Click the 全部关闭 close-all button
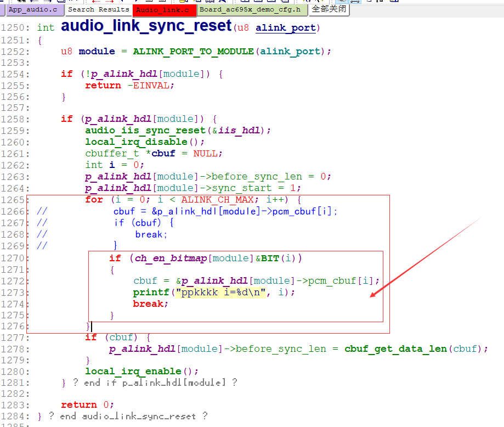This screenshot has height=427, width=504. [329, 9]
